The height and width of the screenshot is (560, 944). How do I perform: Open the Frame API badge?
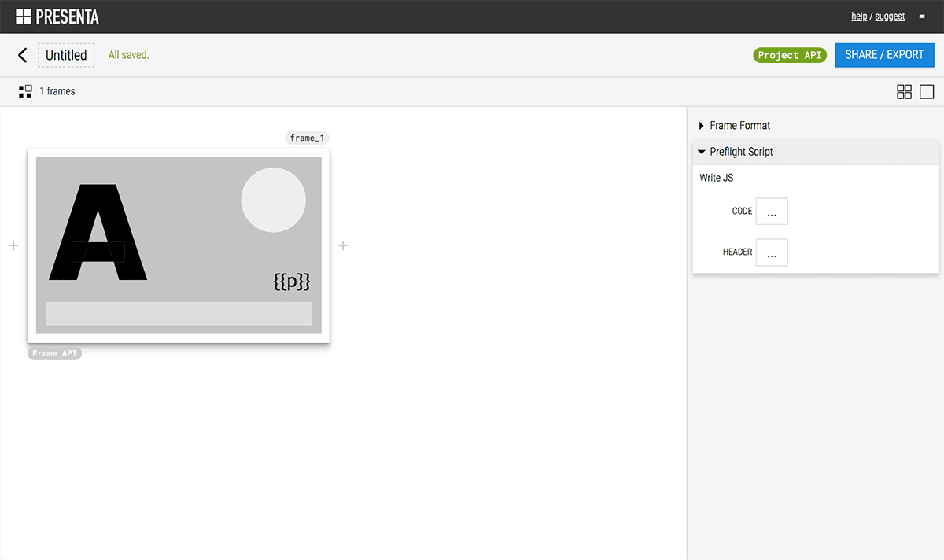[55, 353]
